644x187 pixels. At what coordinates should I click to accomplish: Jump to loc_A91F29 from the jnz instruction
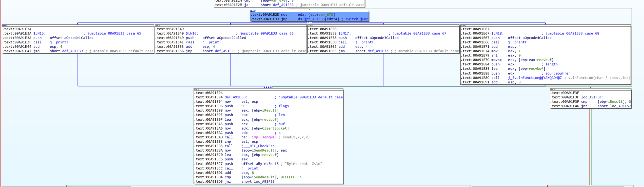point(264,182)
